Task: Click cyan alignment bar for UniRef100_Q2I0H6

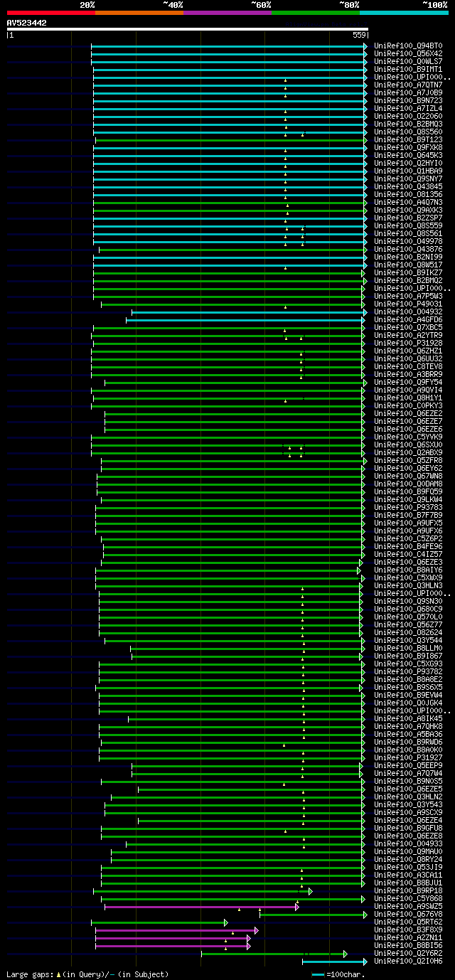Action: (335, 962)
